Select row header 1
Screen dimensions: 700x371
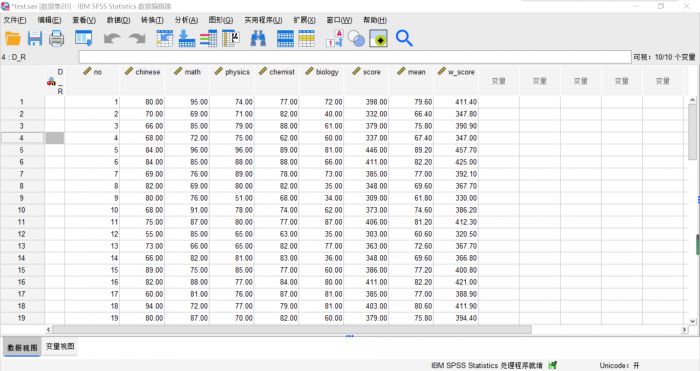pos(22,102)
